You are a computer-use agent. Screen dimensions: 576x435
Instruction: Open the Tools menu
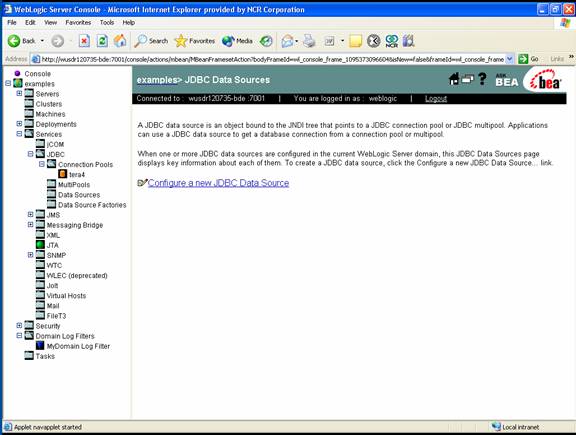coord(107,22)
